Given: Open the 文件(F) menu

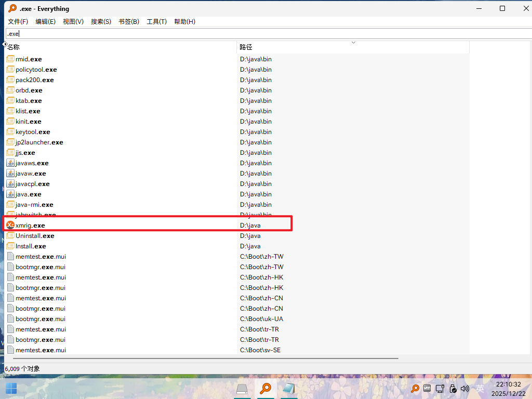Looking at the screenshot, I should point(18,21).
